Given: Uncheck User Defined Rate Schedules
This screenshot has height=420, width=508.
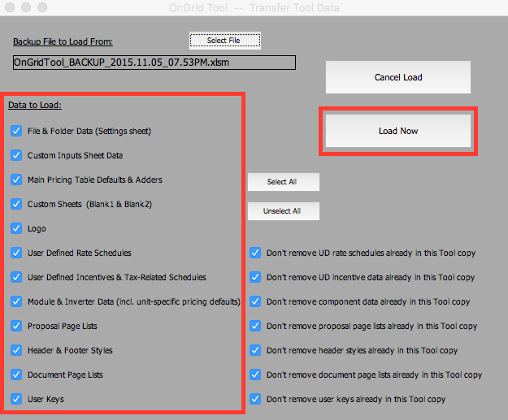Looking at the screenshot, I should (x=17, y=253).
